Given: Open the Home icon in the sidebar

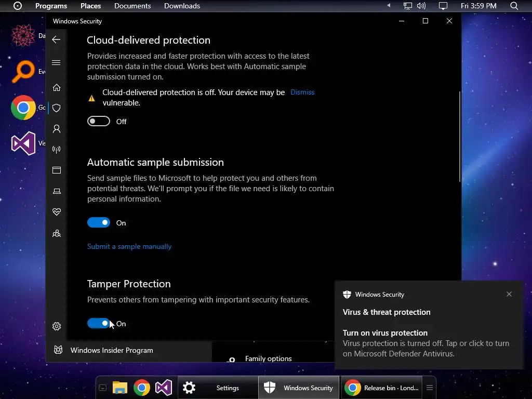Looking at the screenshot, I should 57,87.
